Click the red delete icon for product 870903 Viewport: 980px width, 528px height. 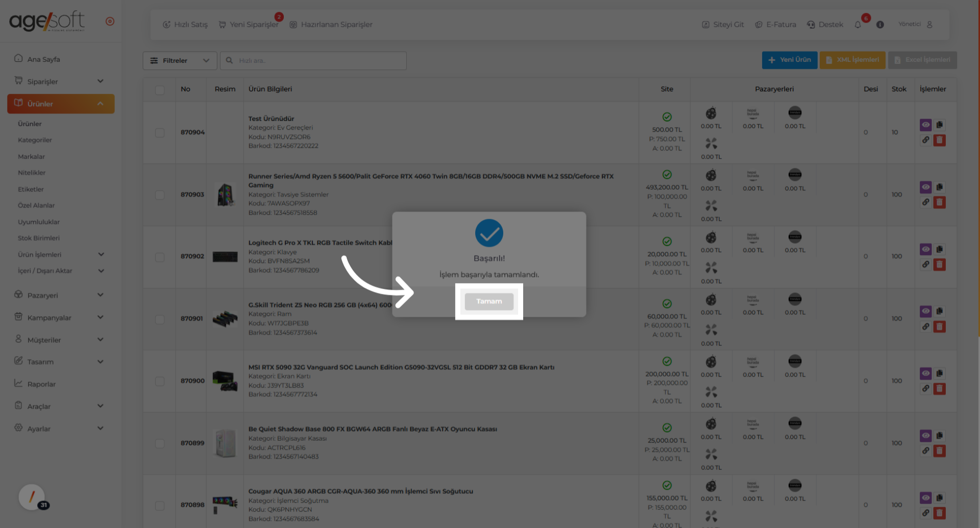coord(940,203)
